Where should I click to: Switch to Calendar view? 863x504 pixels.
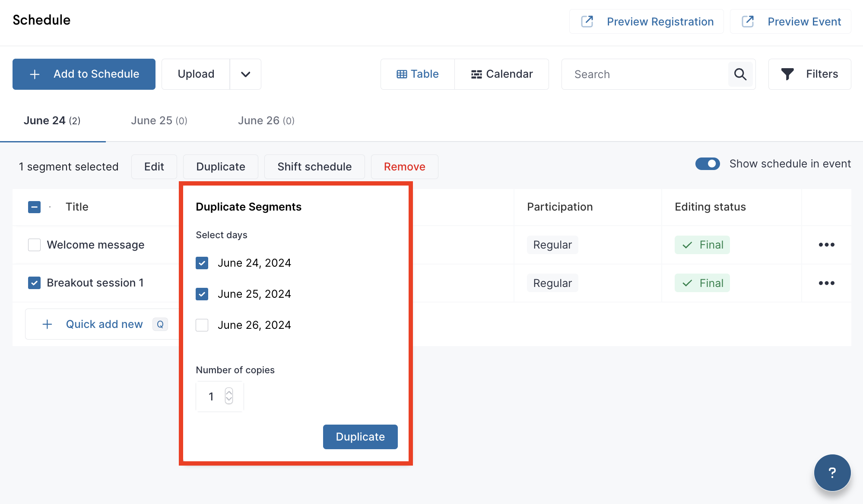(501, 74)
